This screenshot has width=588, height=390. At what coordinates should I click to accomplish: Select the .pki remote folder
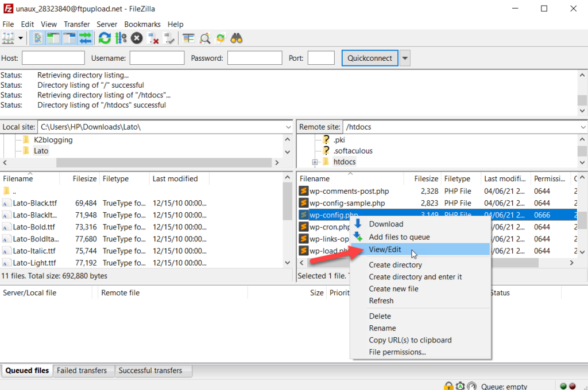(x=339, y=140)
